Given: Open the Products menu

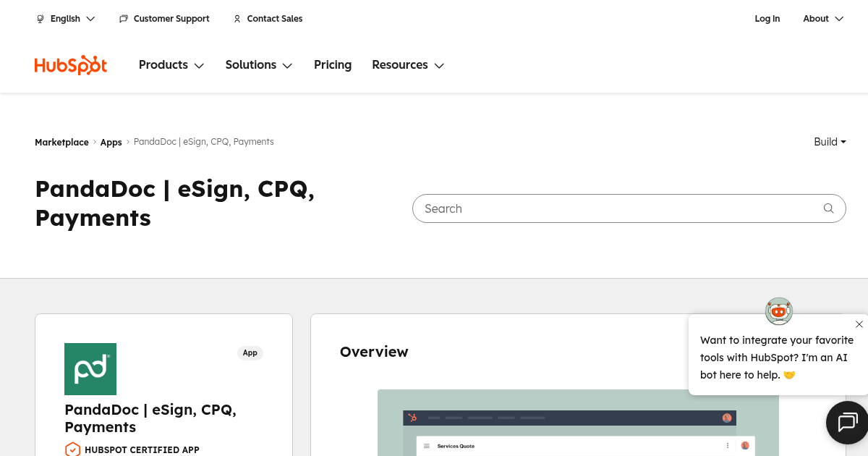Looking at the screenshot, I should point(171,65).
